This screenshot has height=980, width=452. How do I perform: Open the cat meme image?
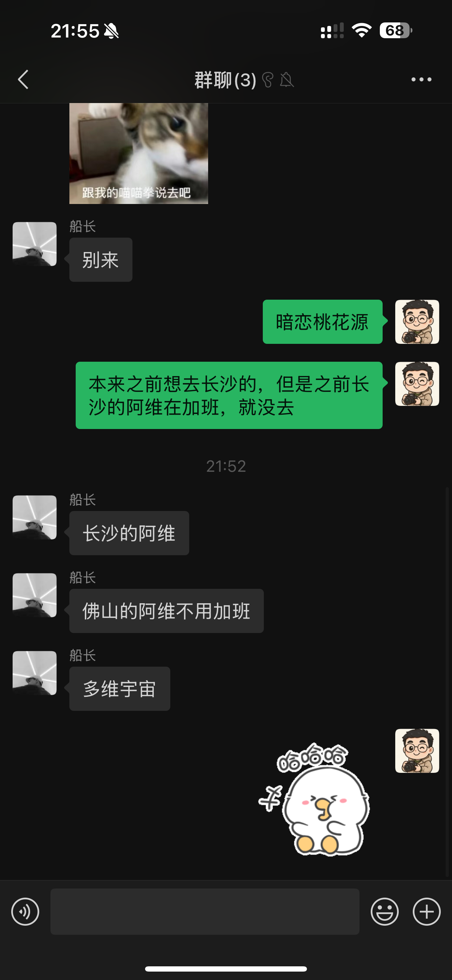(x=138, y=153)
